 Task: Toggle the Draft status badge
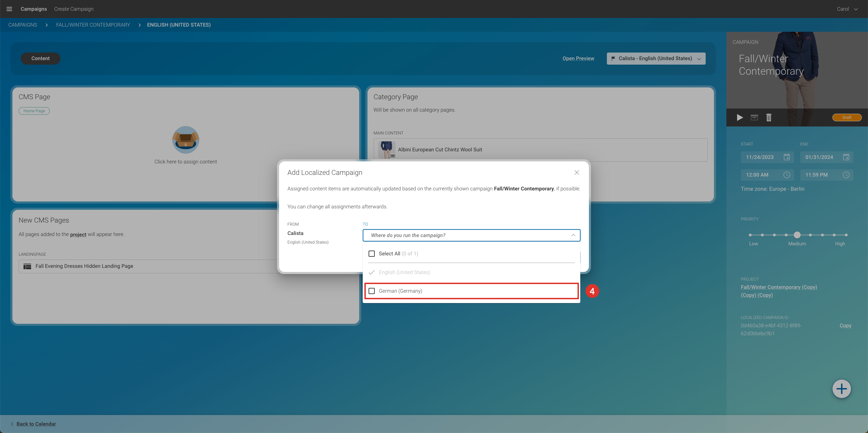pyautogui.click(x=847, y=117)
